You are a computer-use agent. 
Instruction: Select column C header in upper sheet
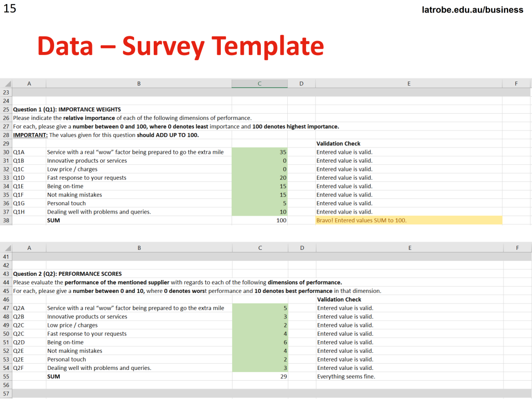point(260,84)
